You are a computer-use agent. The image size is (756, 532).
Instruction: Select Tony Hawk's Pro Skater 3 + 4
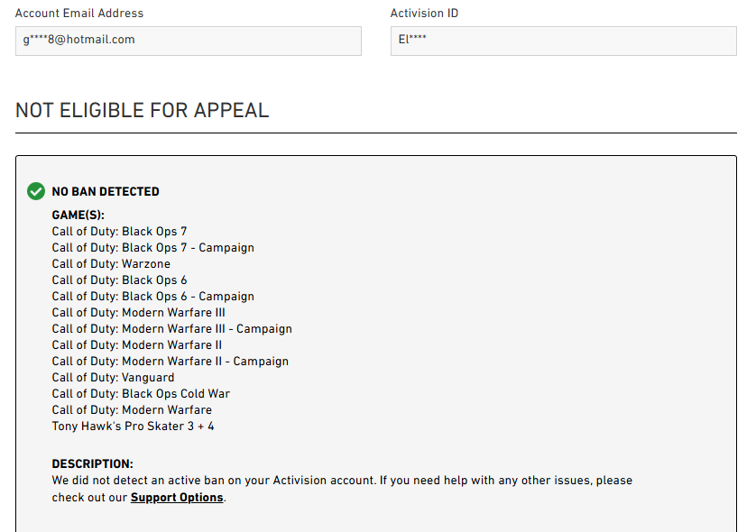coord(134,426)
